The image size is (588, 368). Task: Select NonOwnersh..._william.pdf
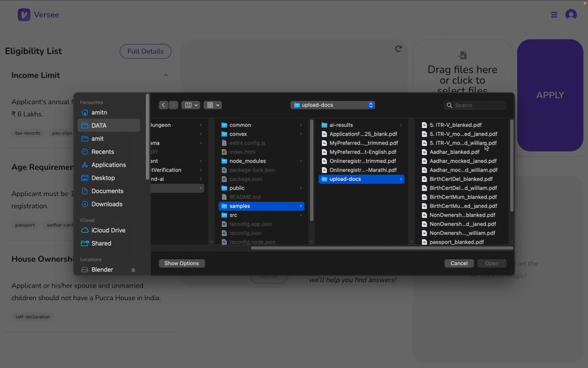[x=463, y=233]
